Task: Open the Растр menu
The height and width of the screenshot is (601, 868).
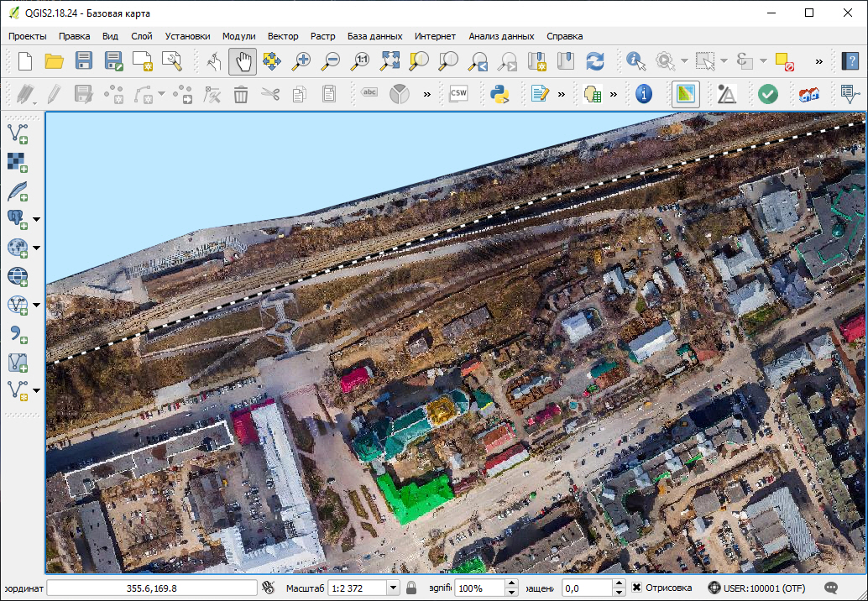Action: click(322, 36)
